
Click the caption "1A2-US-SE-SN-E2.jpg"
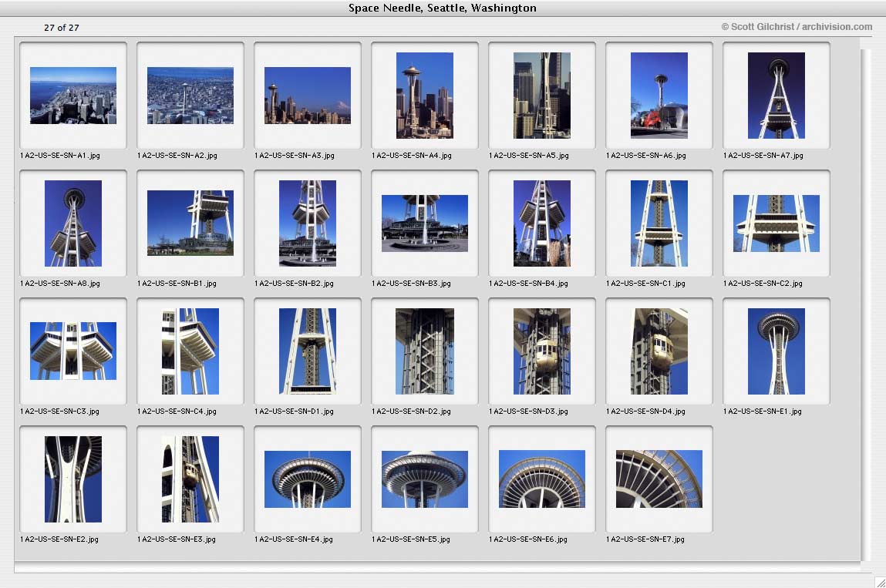(x=59, y=539)
